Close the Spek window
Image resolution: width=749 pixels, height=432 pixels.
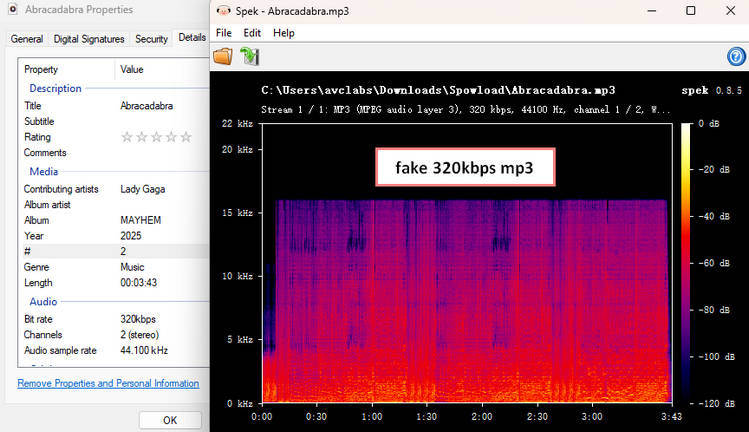coord(730,11)
